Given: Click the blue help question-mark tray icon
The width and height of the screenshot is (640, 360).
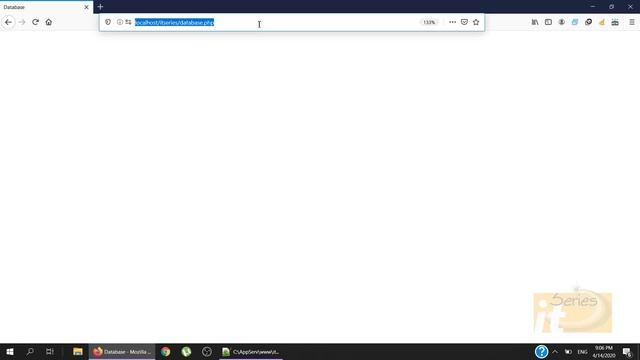Looking at the screenshot, I should coord(541,351).
